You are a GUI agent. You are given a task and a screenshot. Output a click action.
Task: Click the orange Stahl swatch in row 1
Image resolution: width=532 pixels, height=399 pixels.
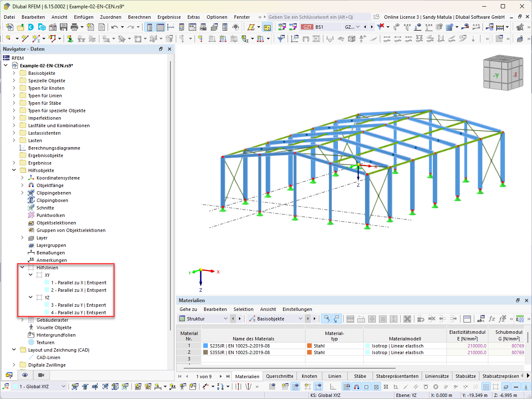coord(309,346)
